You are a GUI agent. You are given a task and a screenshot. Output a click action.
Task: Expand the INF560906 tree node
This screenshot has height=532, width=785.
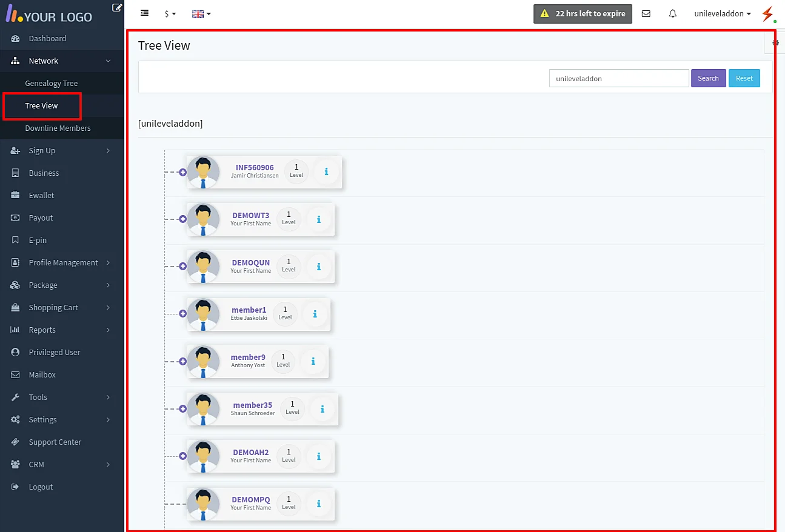(182, 172)
